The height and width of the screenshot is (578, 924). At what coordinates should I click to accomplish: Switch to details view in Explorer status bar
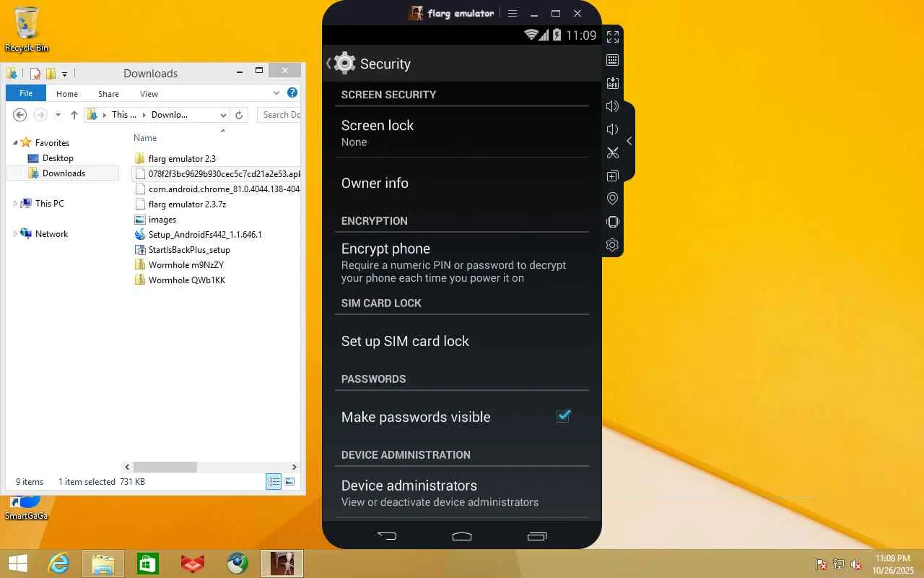274,482
